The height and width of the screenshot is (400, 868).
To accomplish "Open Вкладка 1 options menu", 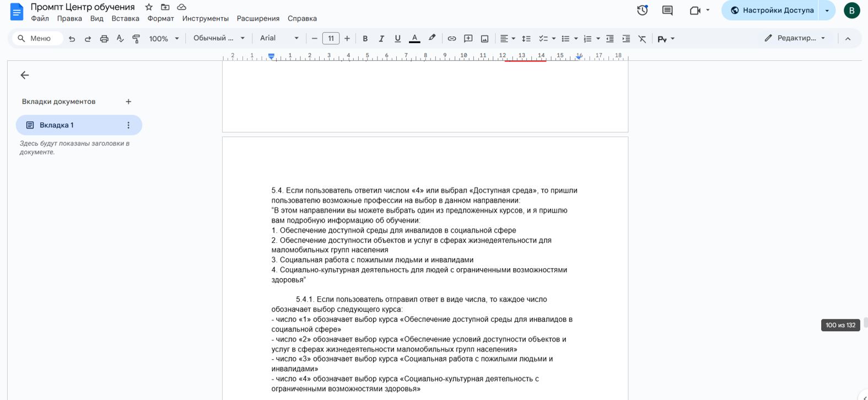I will [128, 125].
